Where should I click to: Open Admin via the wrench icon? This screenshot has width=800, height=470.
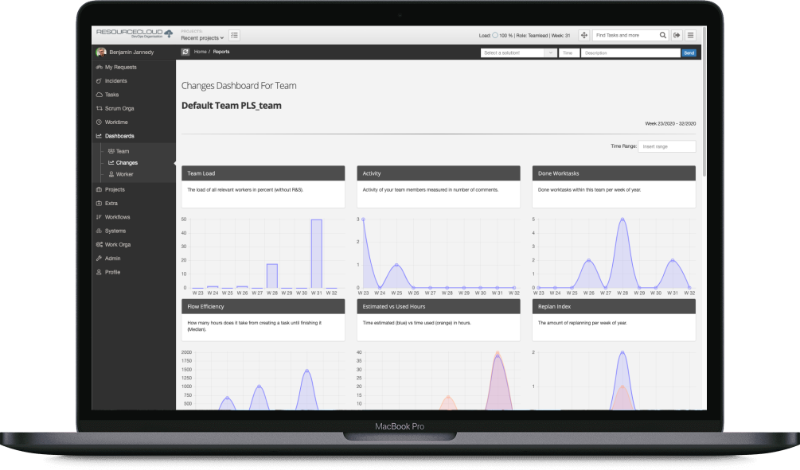click(x=99, y=259)
